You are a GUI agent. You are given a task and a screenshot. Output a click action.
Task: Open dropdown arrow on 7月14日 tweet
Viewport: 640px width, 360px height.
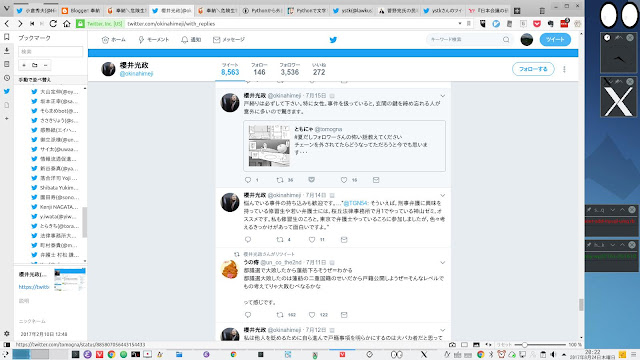tap(442, 196)
